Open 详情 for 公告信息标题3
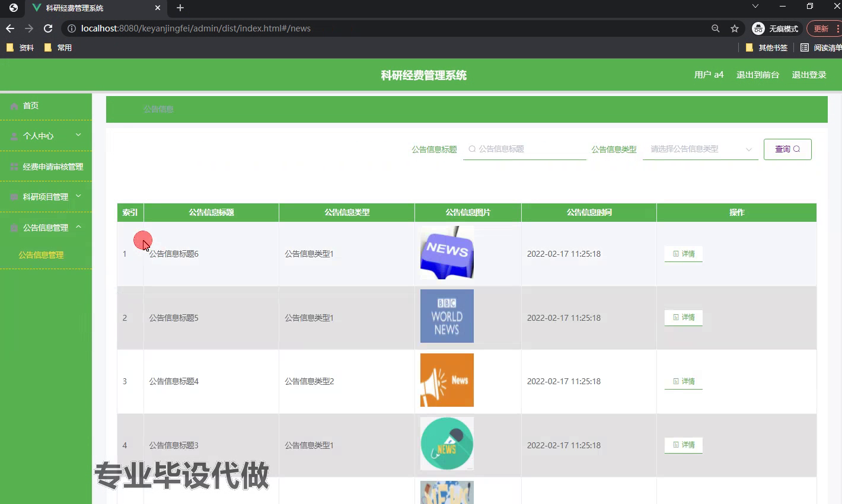This screenshot has width=842, height=504. pyautogui.click(x=684, y=445)
